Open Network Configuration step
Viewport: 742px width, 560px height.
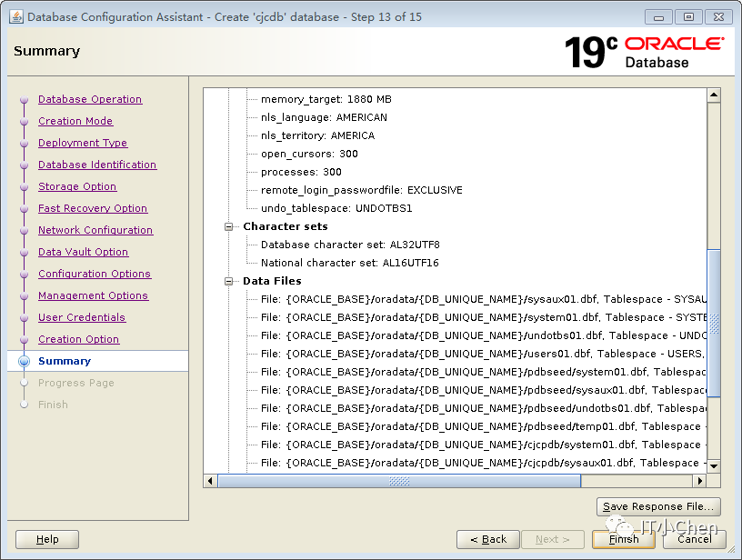point(95,230)
